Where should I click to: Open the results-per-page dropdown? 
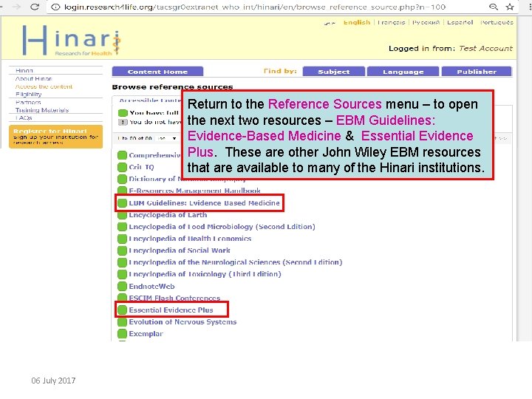tap(167, 138)
